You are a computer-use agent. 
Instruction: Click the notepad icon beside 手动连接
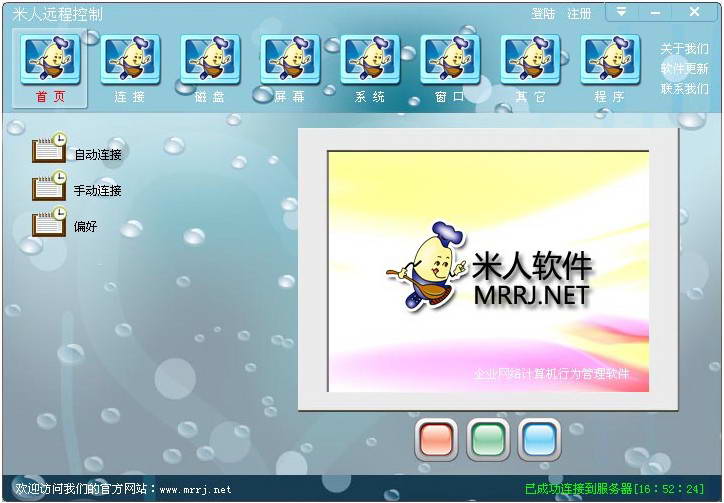coord(49,185)
